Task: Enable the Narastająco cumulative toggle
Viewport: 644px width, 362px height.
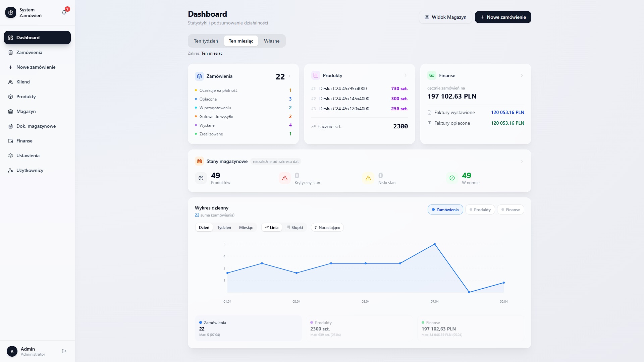Action: coord(327,227)
